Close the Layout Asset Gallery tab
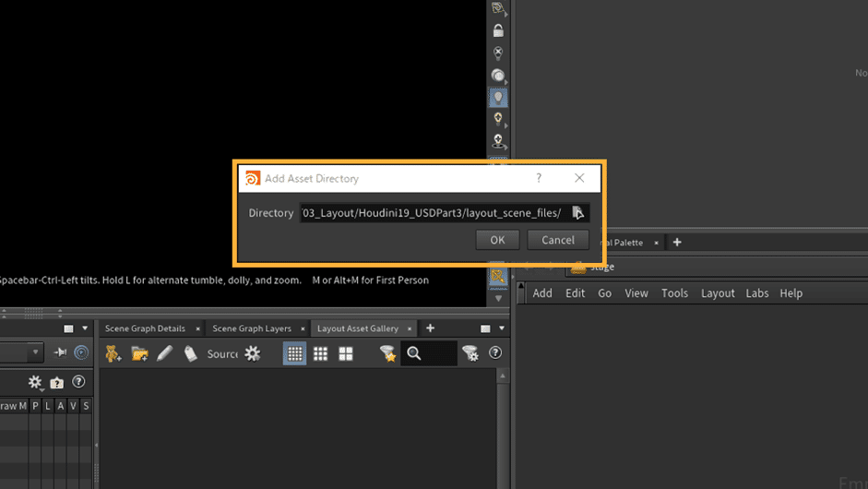868x489 pixels. click(410, 329)
